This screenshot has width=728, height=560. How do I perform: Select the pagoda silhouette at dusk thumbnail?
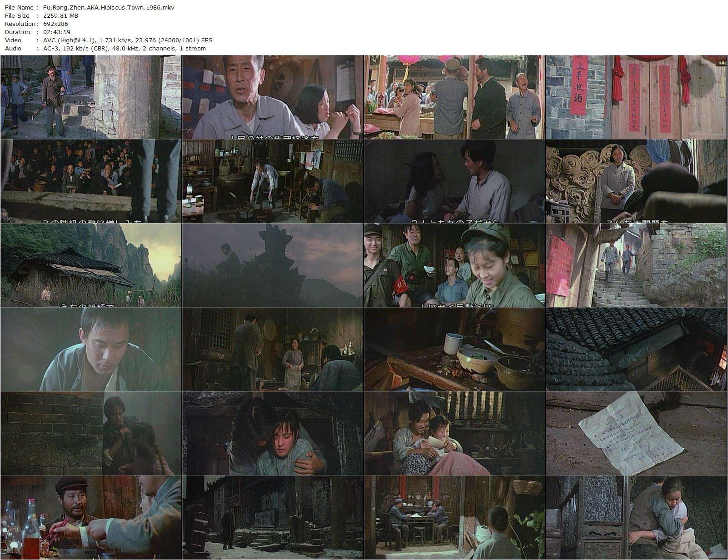(x=273, y=266)
